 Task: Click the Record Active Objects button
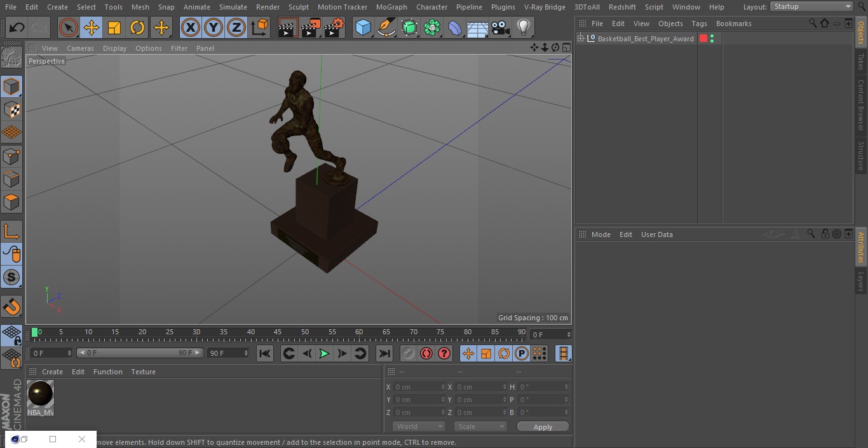[409, 353]
